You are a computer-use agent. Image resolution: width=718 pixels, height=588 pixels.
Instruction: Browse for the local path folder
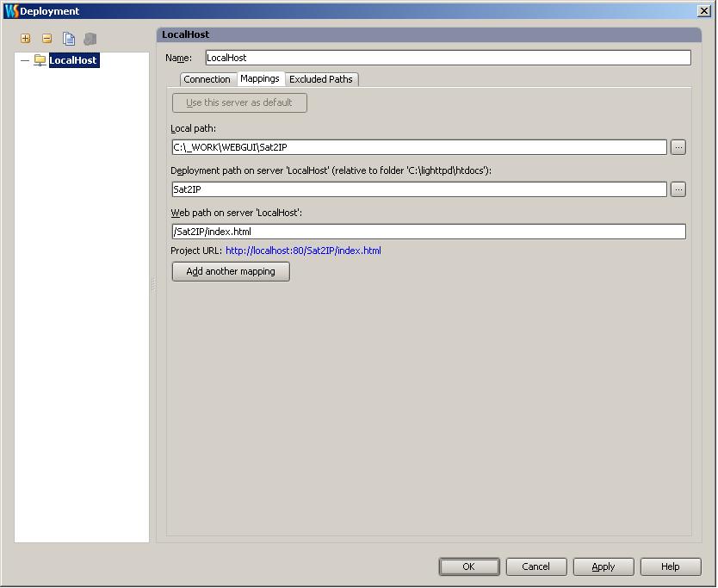[678, 147]
